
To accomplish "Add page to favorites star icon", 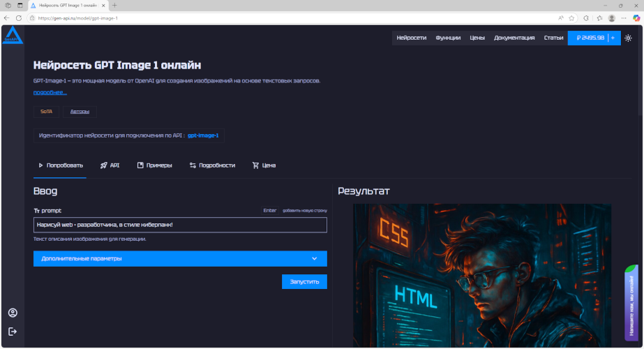I will click(x=571, y=18).
